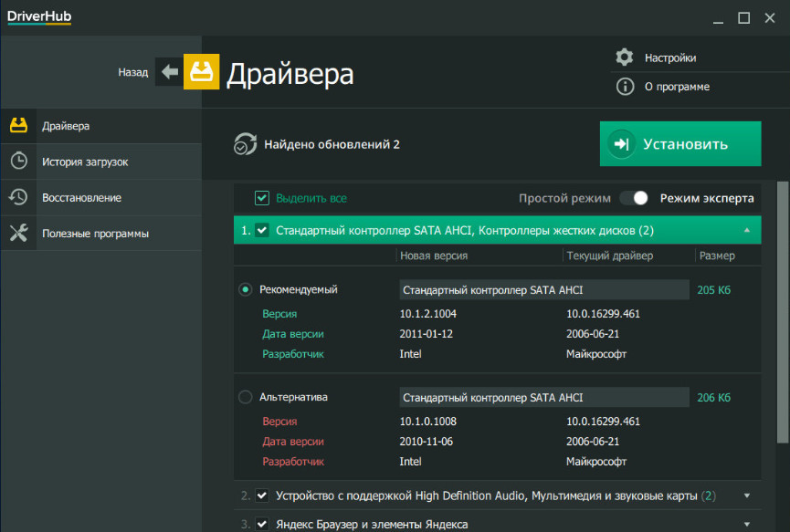790x532 pixels.
Task: Uncheck the SATA AHCI controller checkbox
Action: (x=262, y=230)
